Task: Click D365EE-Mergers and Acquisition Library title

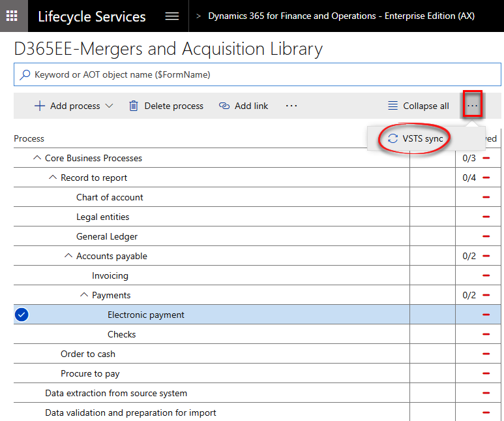Action: tap(168, 49)
